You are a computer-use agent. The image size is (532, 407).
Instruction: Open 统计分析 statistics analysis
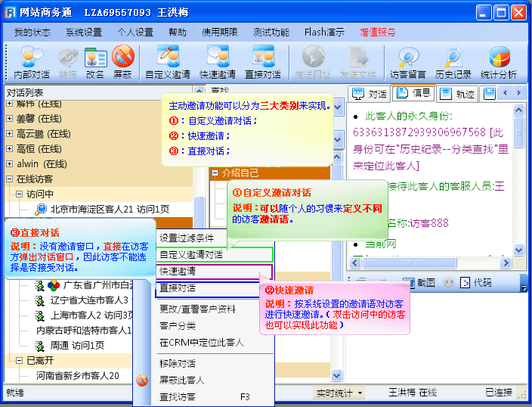(499, 62)
